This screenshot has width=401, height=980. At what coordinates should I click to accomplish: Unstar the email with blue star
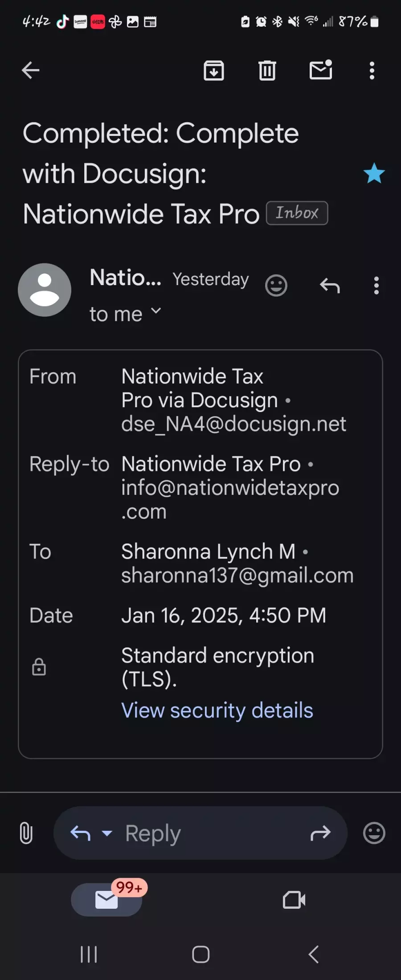[x=374, y=173]
